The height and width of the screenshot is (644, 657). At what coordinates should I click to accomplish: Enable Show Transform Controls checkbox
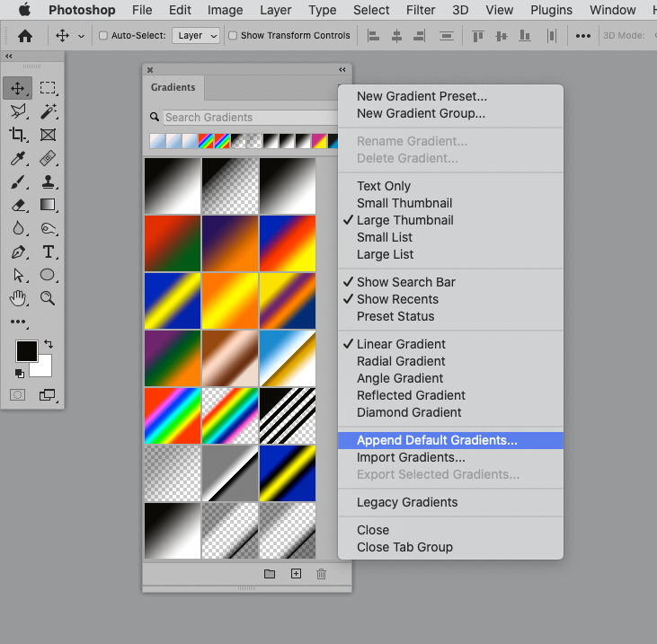click(233, 36)
